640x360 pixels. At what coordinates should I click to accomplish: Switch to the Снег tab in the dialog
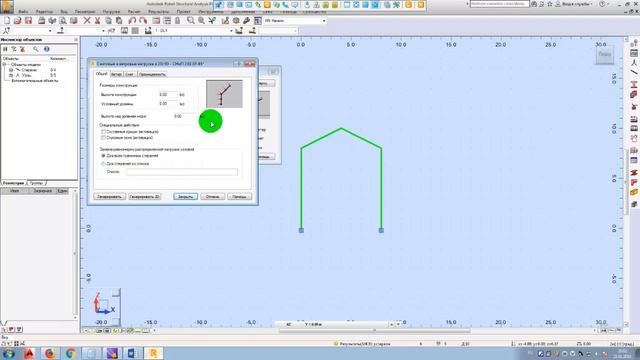pos(129,74)
